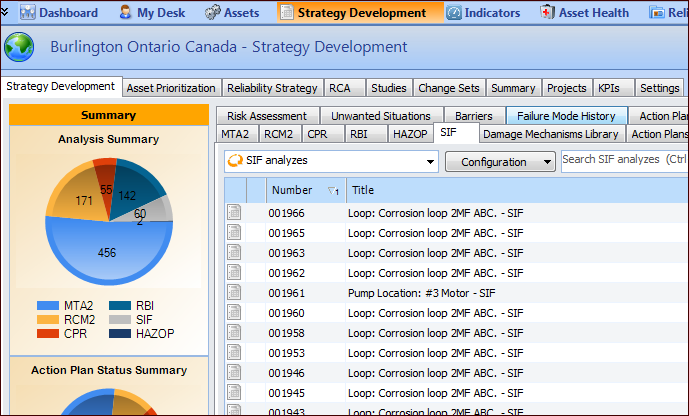Click the Search SIF analyzes field
Screen dimensions: 689x416
[x=623, y=160]
